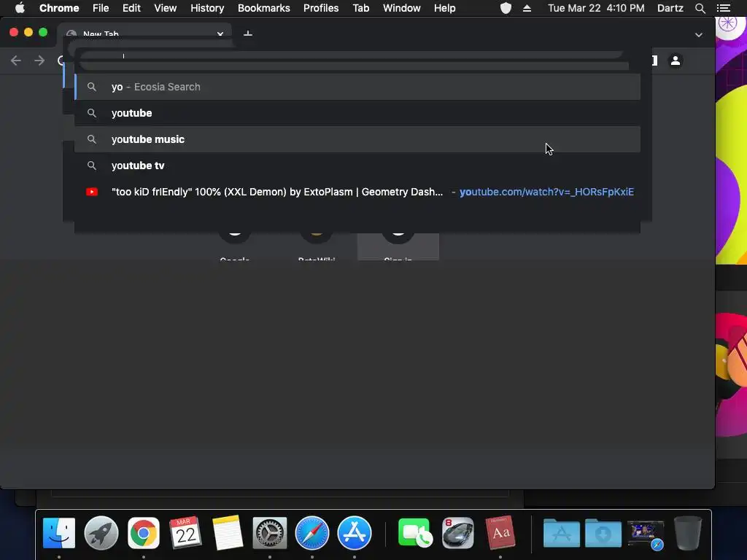Open Google Chrome from the Dock
747x560 pixels.
tap(144, 533)
